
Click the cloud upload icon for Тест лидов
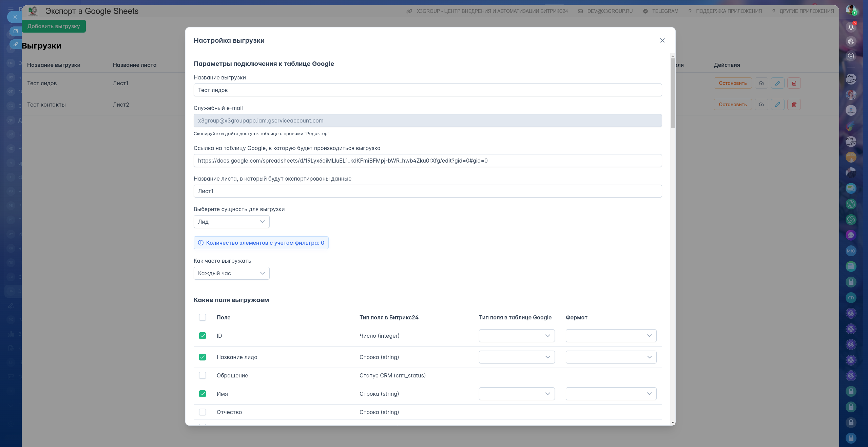point(761,83)
